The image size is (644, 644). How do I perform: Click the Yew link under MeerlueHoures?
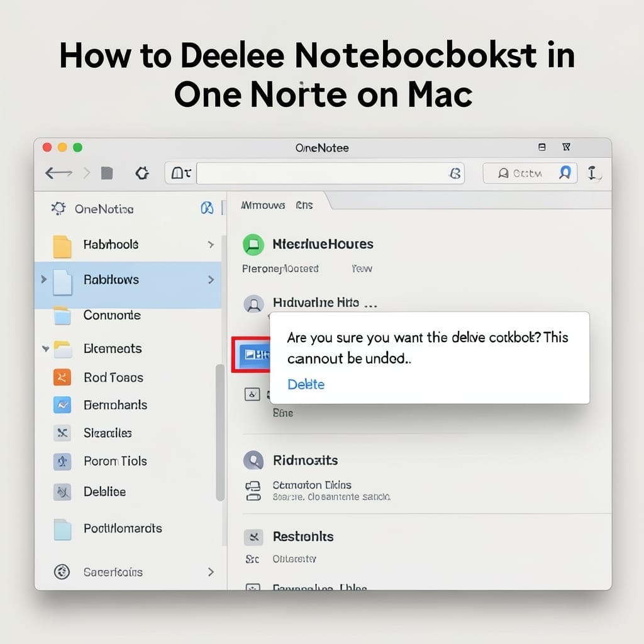(x=362, y=269)
